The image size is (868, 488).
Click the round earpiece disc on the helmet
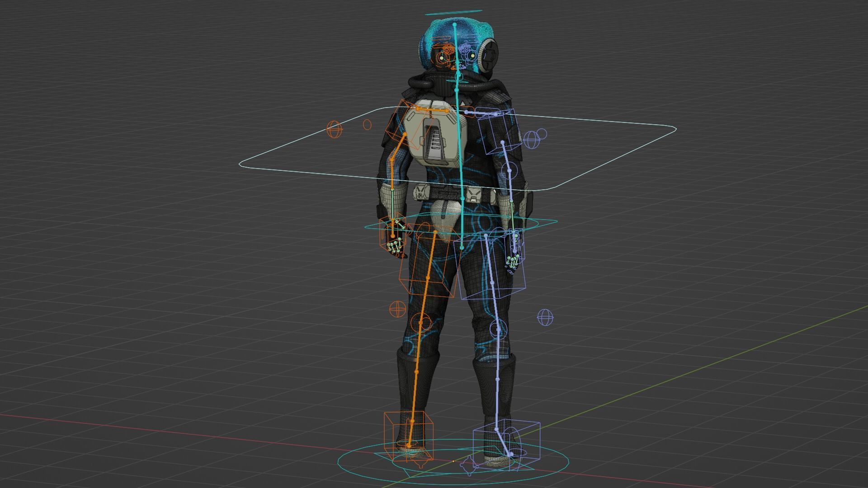[489, 56]
